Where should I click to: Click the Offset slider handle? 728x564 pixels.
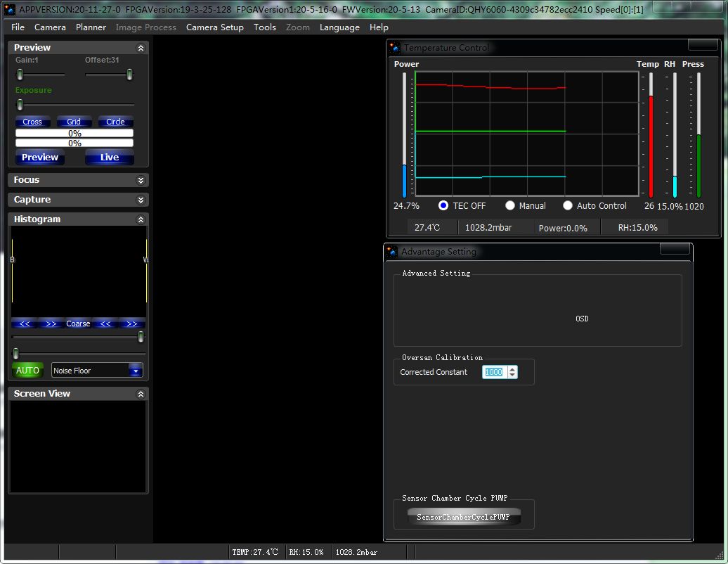pyautogui.click(x=129, y=75)
